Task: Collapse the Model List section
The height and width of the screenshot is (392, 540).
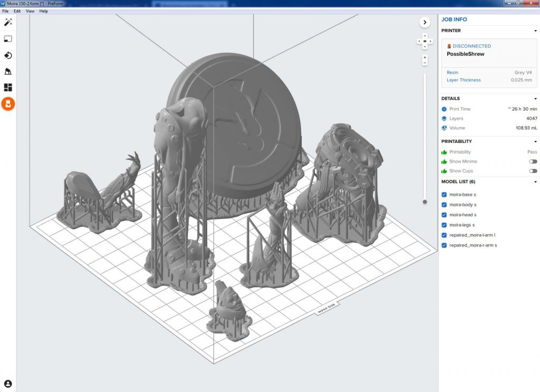Action: (535, 182)
